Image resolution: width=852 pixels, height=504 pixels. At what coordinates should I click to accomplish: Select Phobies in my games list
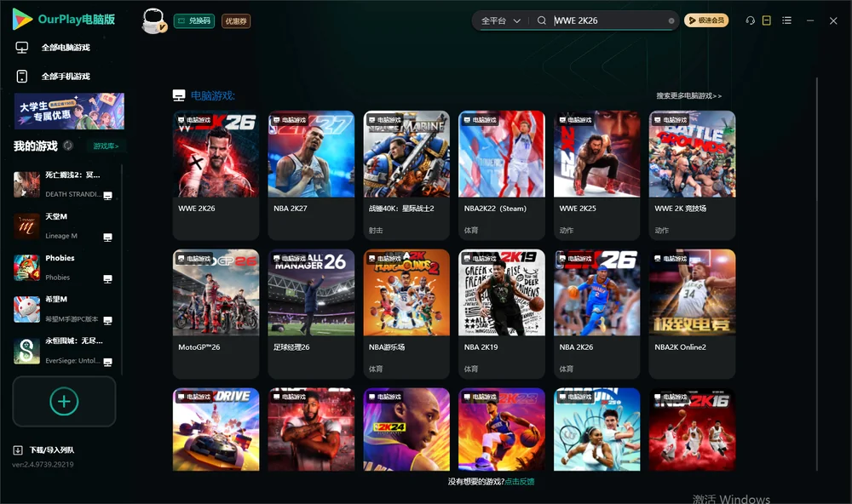pyautogui.click(x=63, y=267)
